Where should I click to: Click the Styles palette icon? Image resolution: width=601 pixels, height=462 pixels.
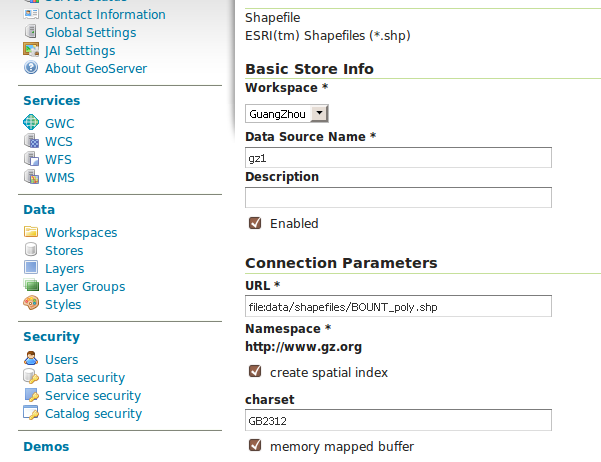point(30,304)
